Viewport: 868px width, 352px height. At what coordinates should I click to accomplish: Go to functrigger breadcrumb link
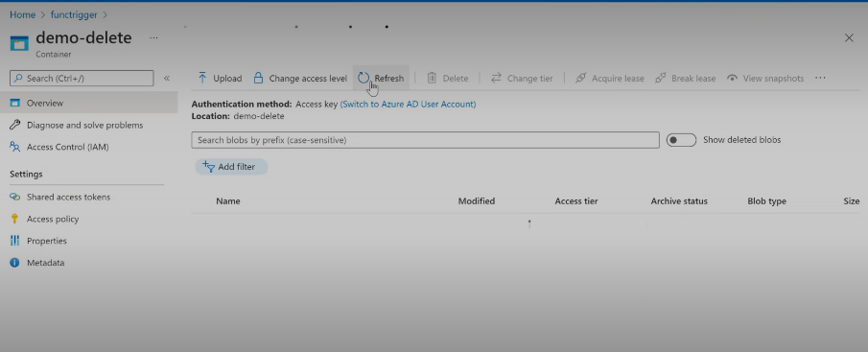pyautogui.click(x=74, y=15)
